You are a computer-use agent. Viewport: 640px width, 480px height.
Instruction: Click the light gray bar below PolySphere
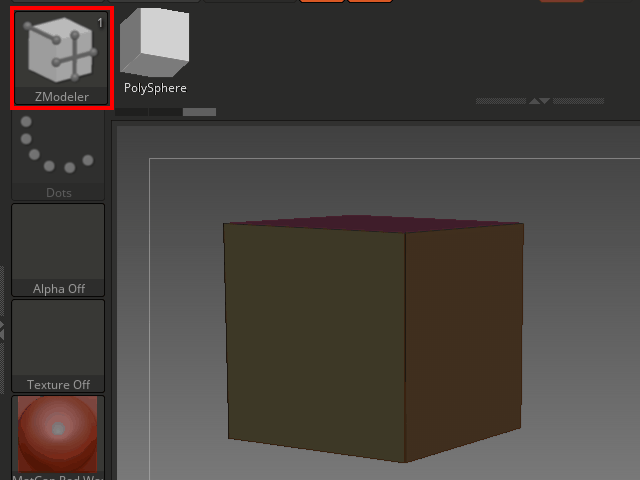coord(199,112)
